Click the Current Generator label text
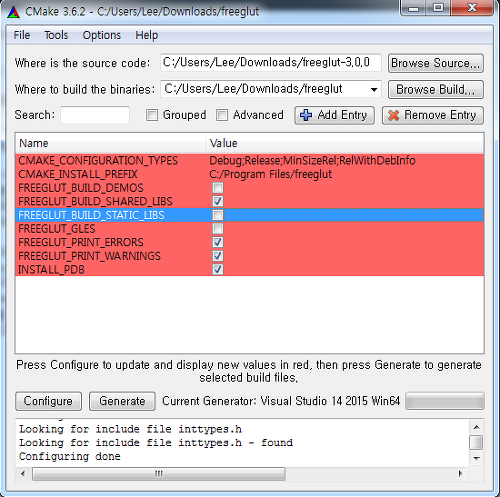This screenshot has width=500, height=497. [x=281, y=401]
